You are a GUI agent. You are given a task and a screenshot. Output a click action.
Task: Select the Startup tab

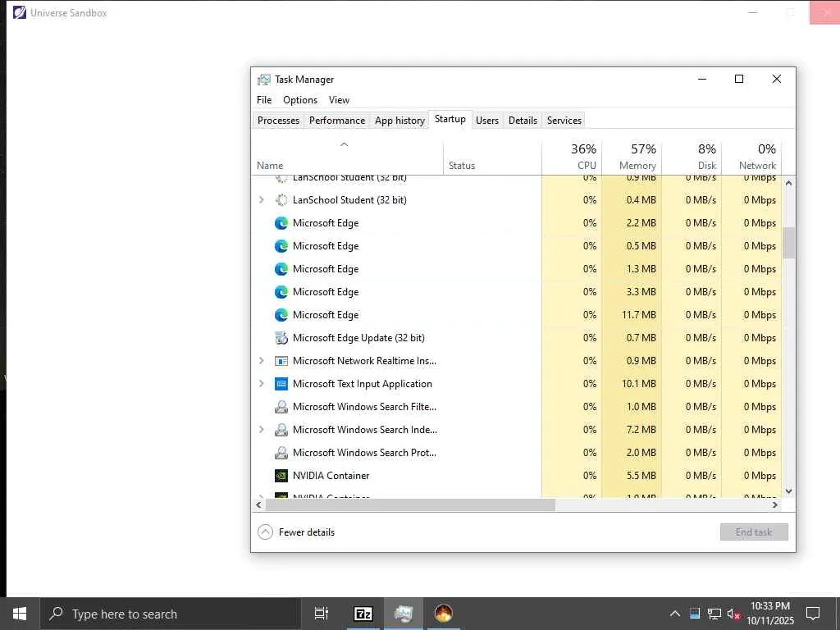click(450, 119)
